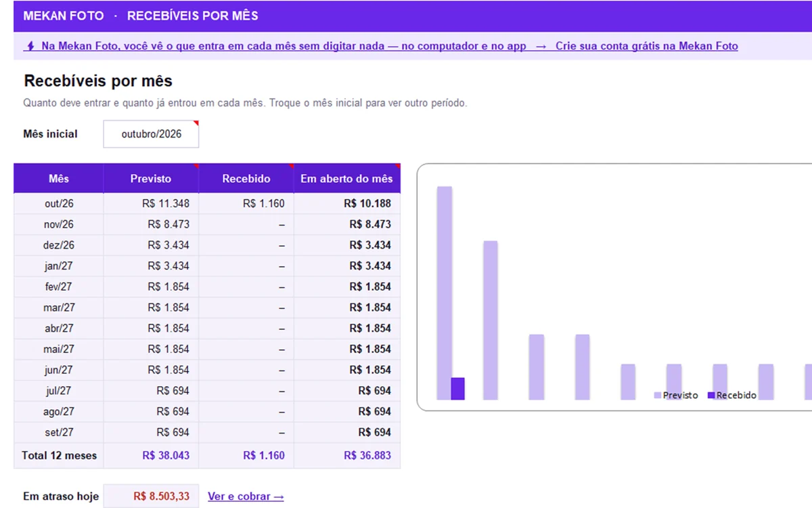Select the tallest Previsto bar in the chart
Screen dimensions: 812x508
coord(444,293)
